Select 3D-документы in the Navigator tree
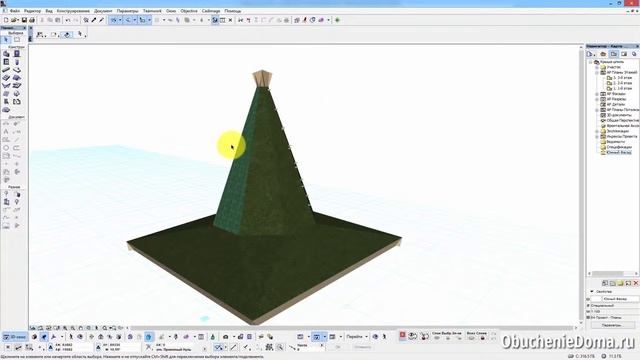The image size is (640, 360). [x=616, y=115]
